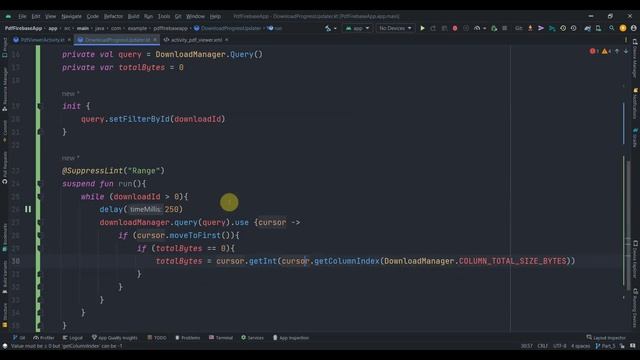This screenshot has width=640, height=360.
Task: Click COLUMN_TOTAL_SIZE_BYTES in line 30
Action: tap(513, 261)
